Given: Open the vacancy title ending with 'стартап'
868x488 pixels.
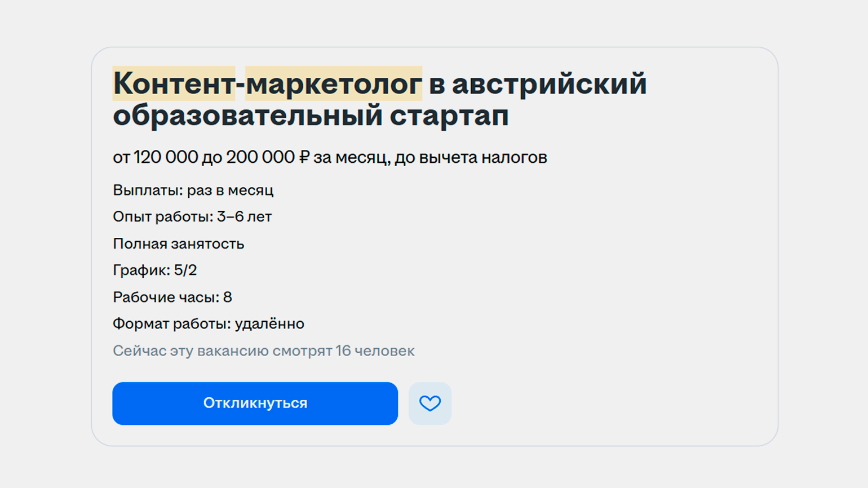Looking at the screenshot, I should point(380,99).
